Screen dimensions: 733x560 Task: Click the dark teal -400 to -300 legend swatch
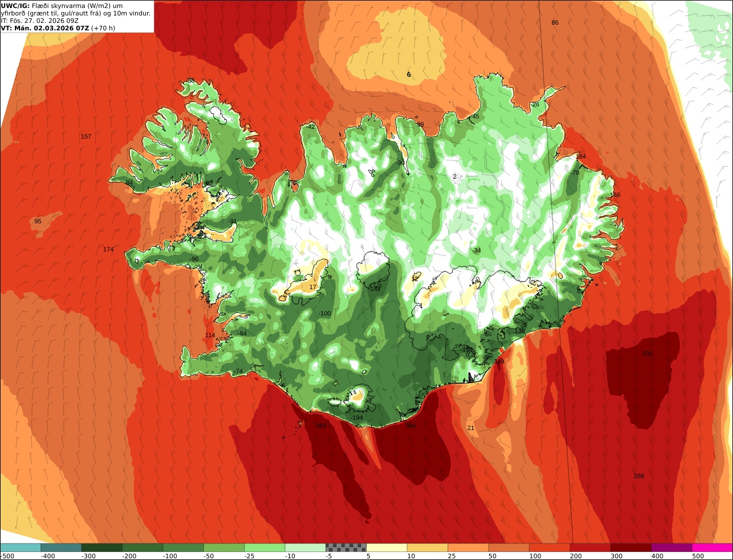click(x=61, y=547)
